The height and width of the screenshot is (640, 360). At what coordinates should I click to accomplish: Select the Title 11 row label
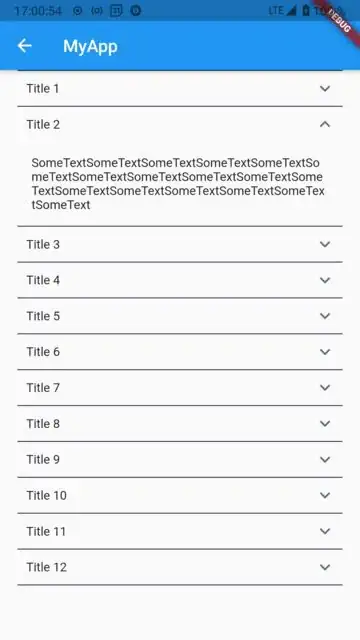pyautogui.click(x=46, y=531)
